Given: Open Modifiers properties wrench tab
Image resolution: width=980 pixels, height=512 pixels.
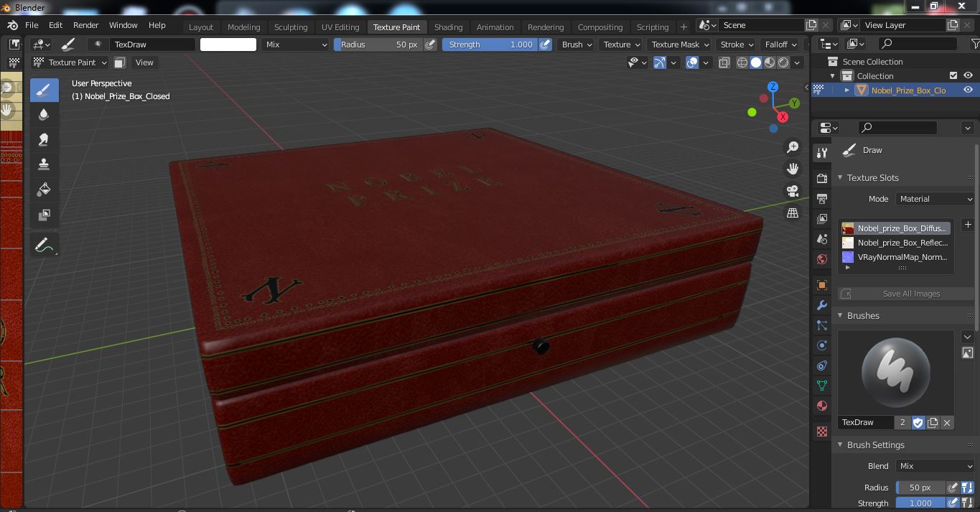Looking at the screenshot, I should (822, 305).
